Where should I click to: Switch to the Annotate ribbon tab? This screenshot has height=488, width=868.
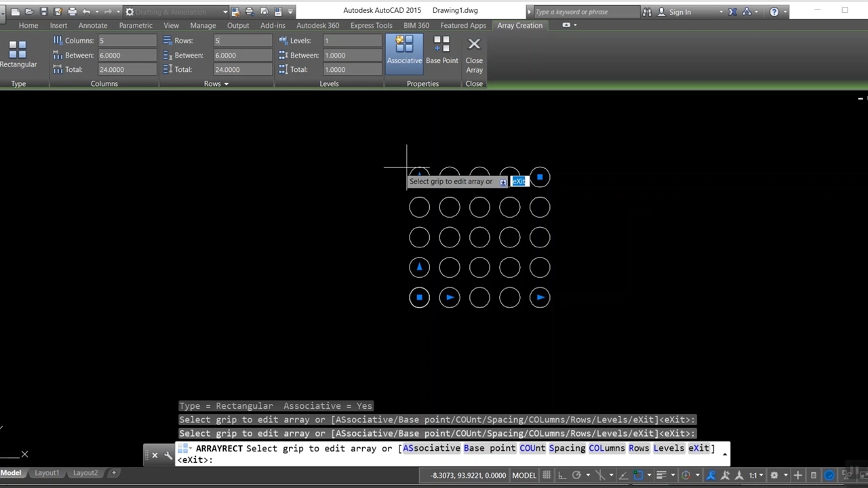(93, 25)
